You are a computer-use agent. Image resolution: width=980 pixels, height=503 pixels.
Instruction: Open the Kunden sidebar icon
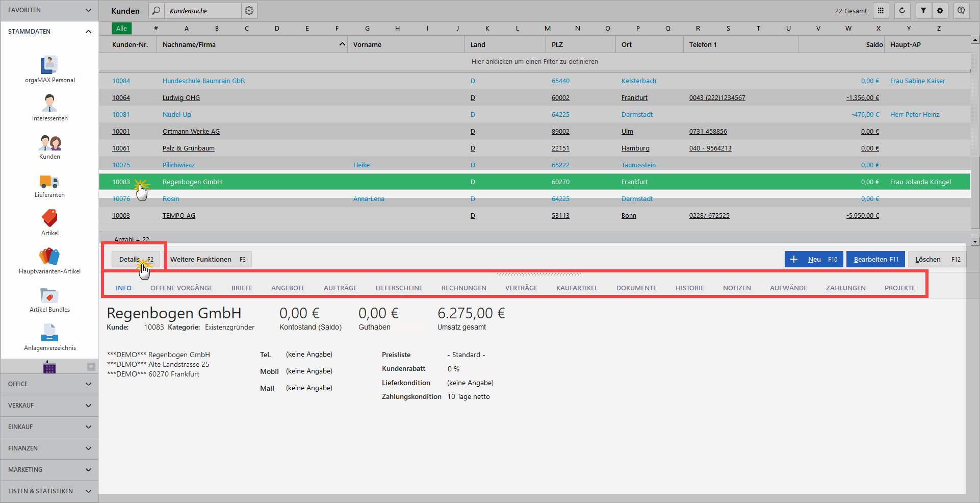[x=49, y=142]
